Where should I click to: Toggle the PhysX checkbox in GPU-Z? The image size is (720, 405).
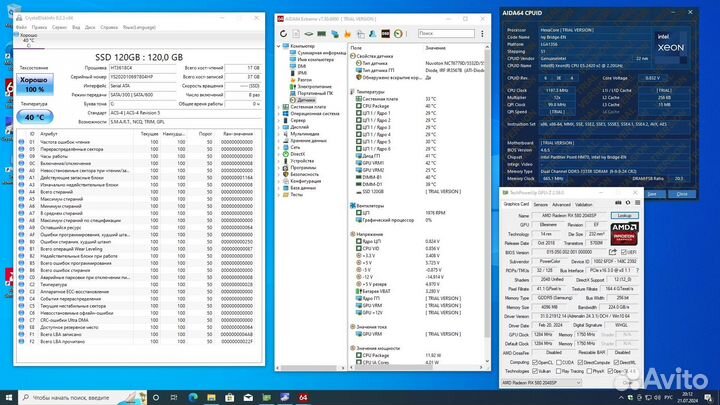point(589,371)
